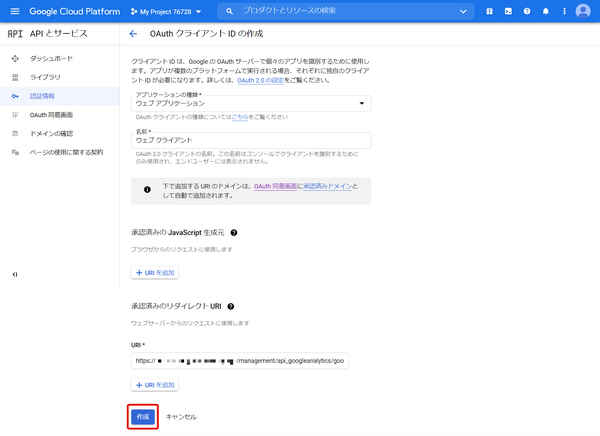The width and height of the screenshot is (600, 436).
Task: Open ダッシュボード in the sidebar
Action: [x=51, y=59]
